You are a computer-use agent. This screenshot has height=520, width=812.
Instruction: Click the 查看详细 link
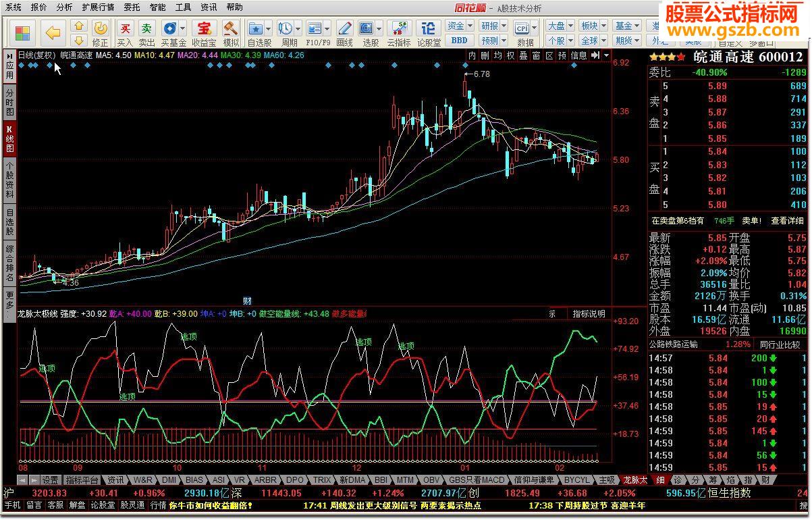tap(788, 221)
